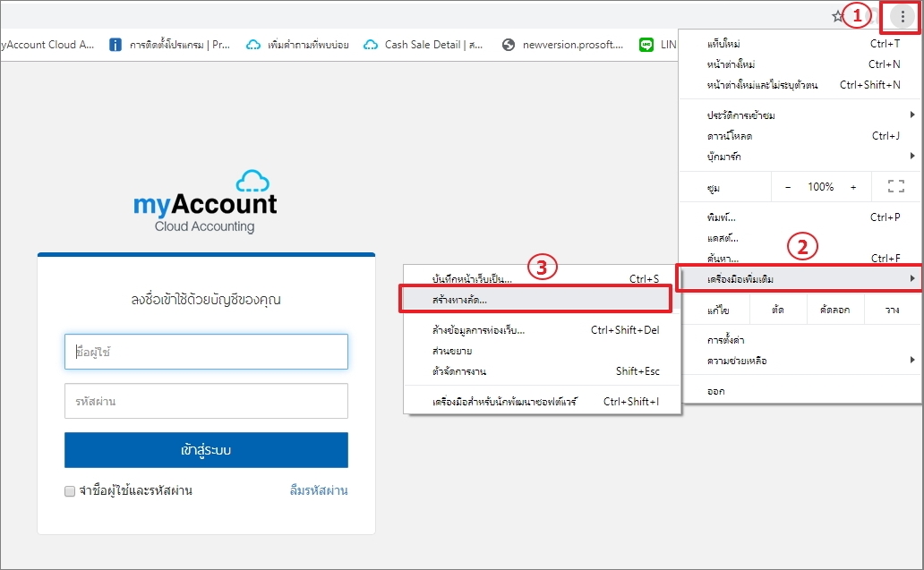This screenshot has width=924, height=570.
Task: Choose Exit menu entry
Action: click(800, 391)
